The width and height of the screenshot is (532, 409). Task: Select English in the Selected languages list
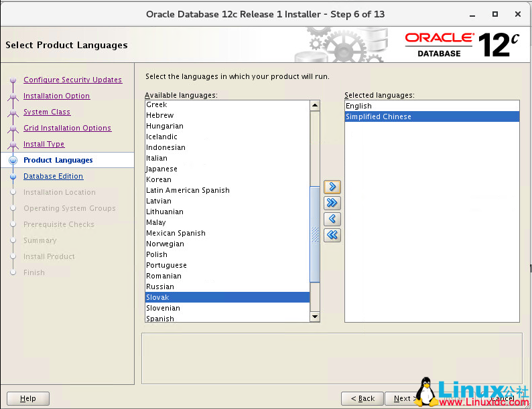[432, 106]
